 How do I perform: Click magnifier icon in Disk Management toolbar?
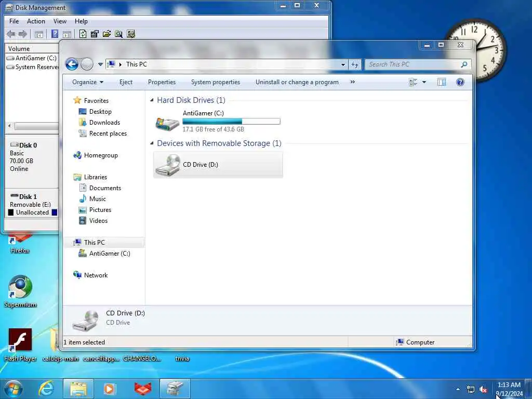pos(118,34)
